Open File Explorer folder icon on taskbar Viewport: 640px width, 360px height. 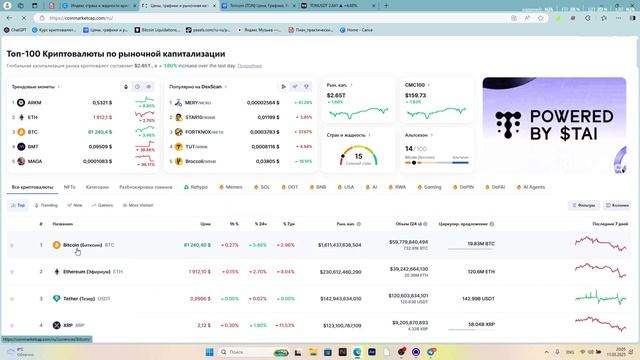click(x=313, y=352)
